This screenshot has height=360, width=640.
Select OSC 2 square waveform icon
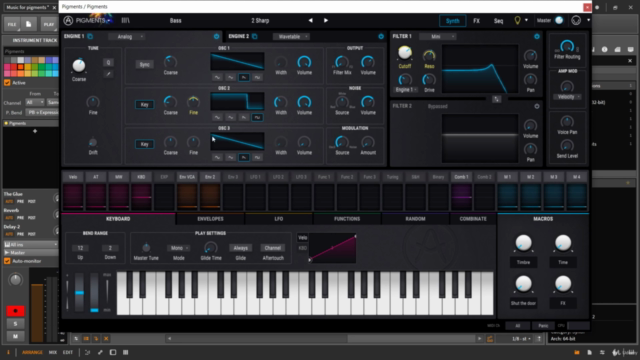click(x=257, y=117)
